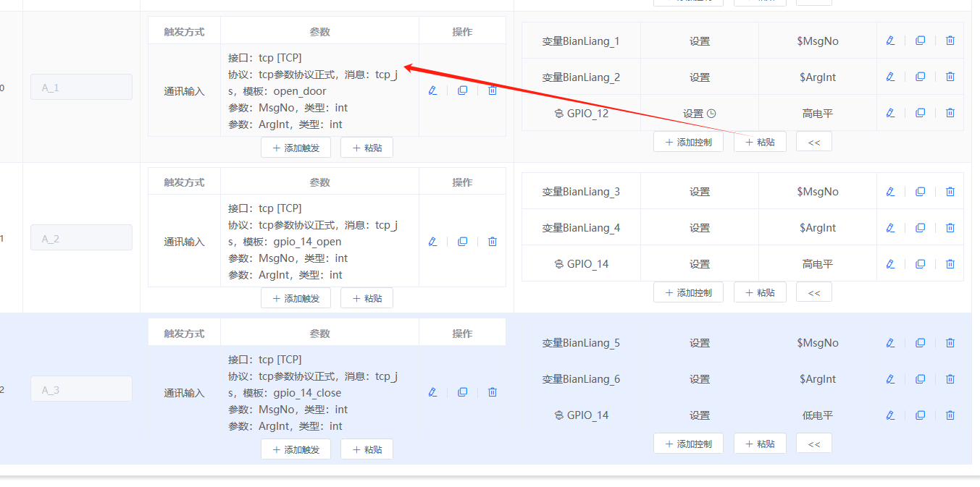Edit the open_door TCP trigger using pencil icon

tap(432, 90)
